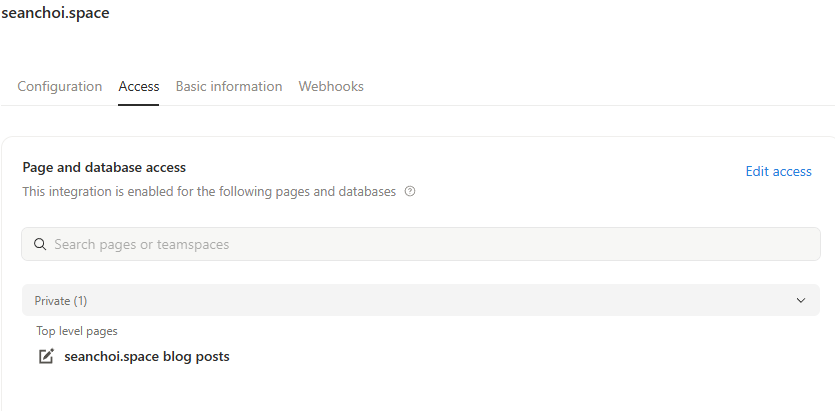Click the search magnifier icon
This screenshot has height=411, width=835.
pyautogui.click(x=41, y=244)
